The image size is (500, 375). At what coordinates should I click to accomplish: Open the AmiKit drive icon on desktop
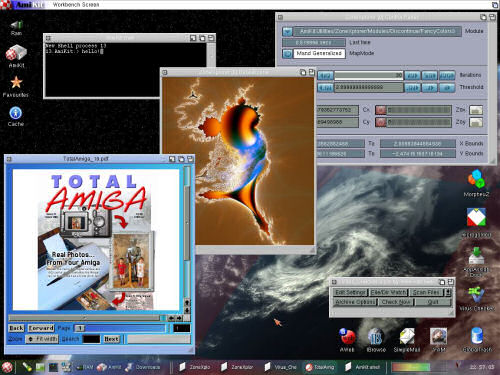coord(16,53)
